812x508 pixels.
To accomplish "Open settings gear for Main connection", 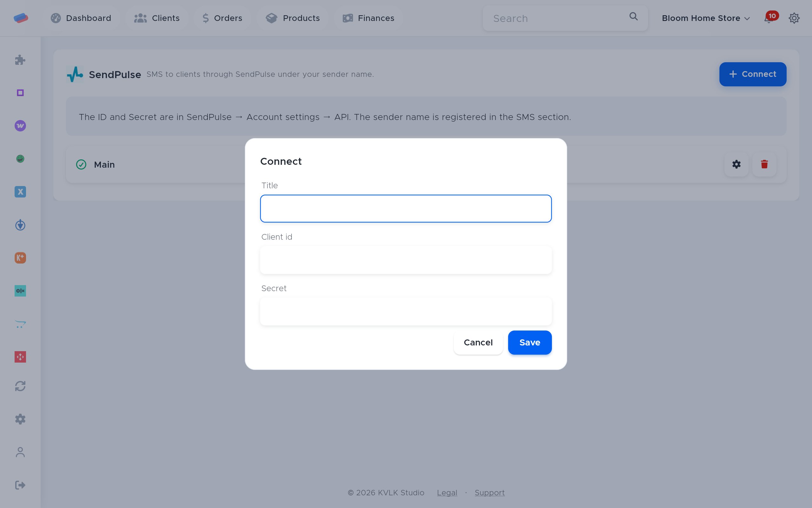I will click(736, 164).
